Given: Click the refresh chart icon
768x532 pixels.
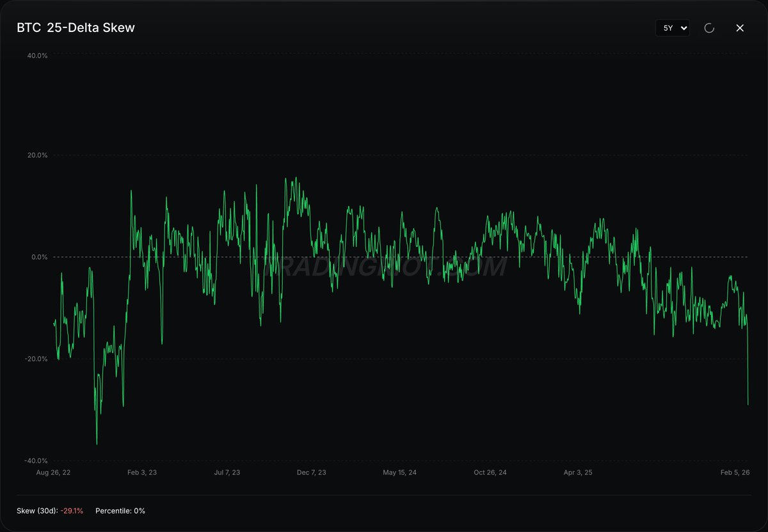Looking at the screenshot, I should click(x=709, y=28).
